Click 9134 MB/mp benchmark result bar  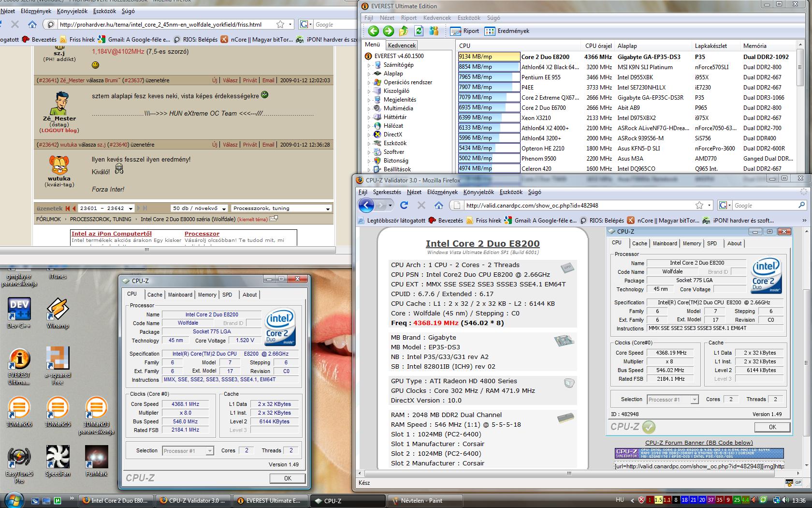(x=489, y=57)
